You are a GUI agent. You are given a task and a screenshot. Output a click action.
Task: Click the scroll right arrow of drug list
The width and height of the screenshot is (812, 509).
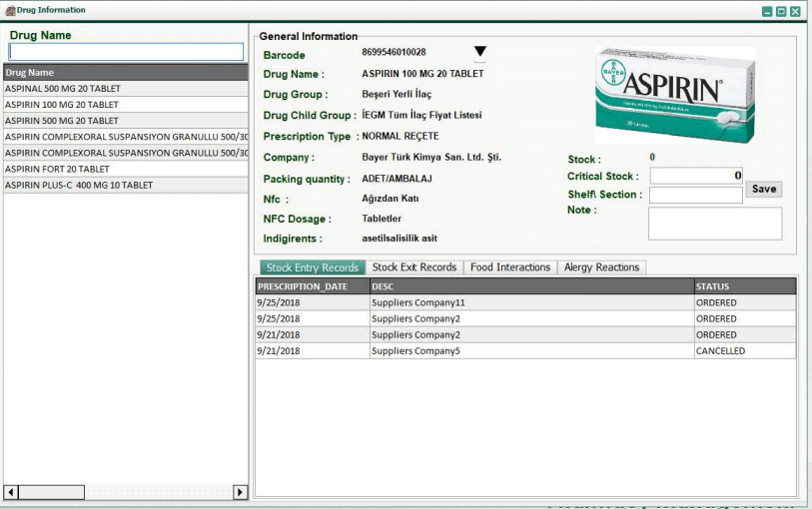[240, 492]
